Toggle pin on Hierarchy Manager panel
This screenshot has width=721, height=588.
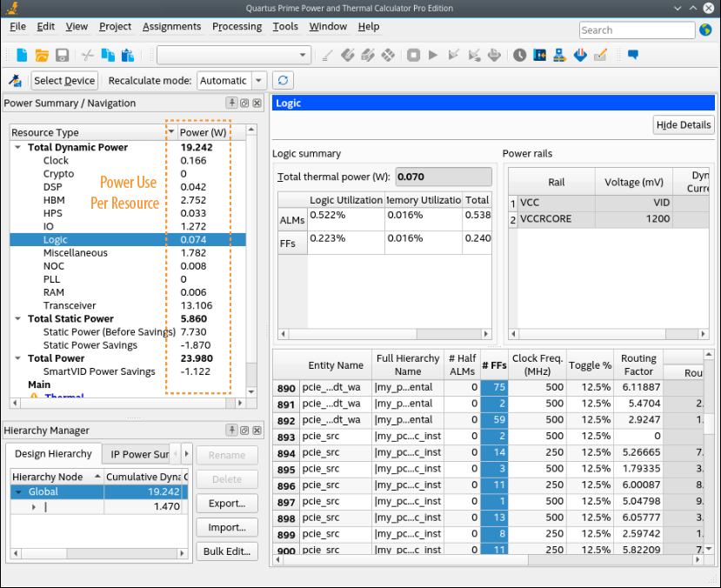point(232,431)
